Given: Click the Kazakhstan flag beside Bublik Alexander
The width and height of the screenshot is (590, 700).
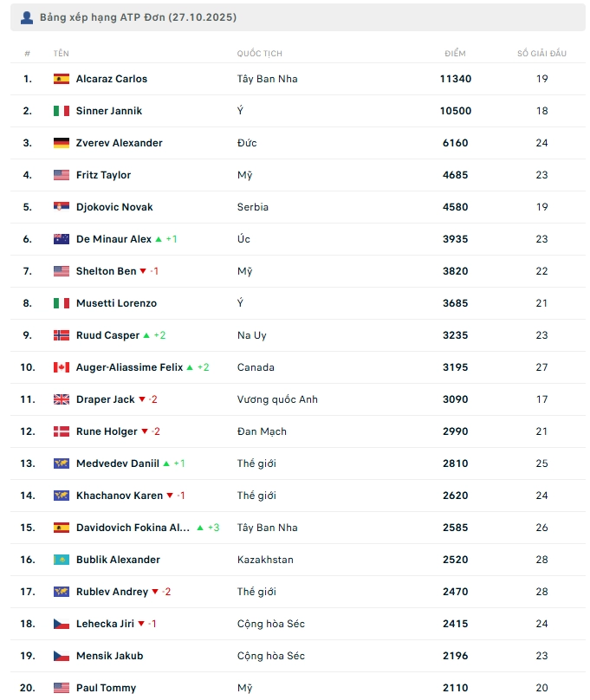Looking at the screenshot, I should tap(62, 560).
